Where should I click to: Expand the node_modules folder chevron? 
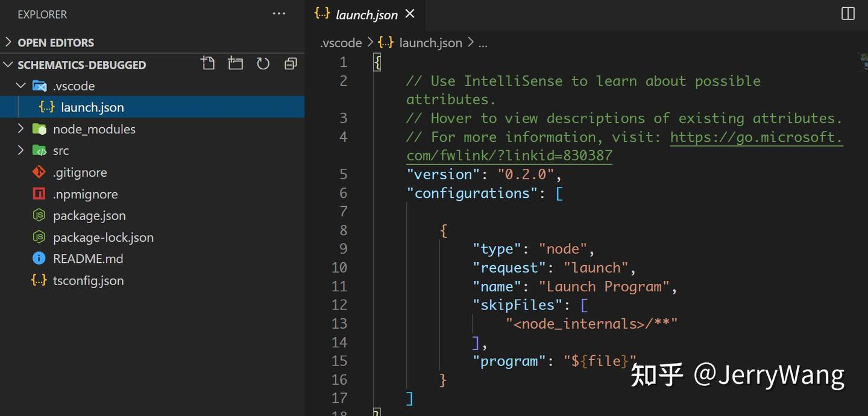20,129
